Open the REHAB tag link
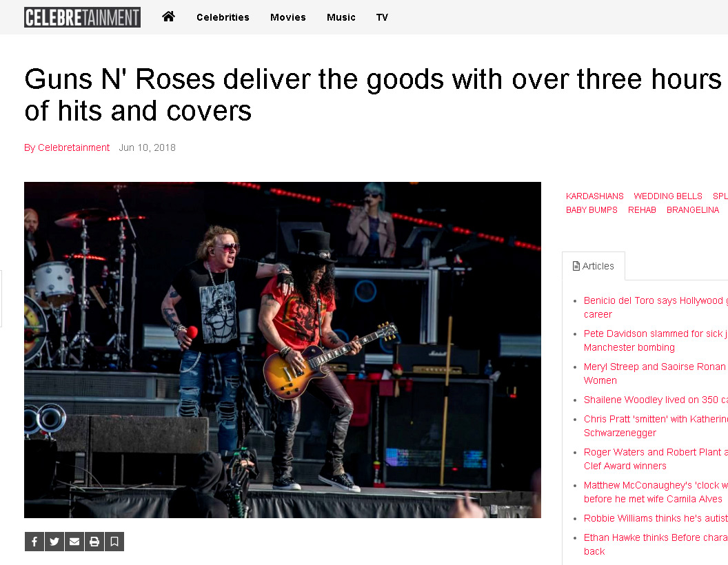The height and width of the screenshot is (565, 728). 642,210
